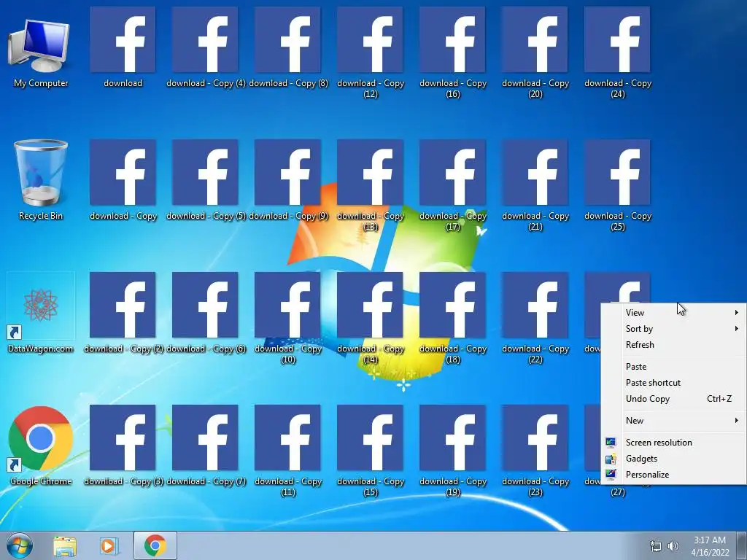This screenshot has width=747, height=560.
Task: Open Screen resolution settings
Action: click(x=673, y=443)
